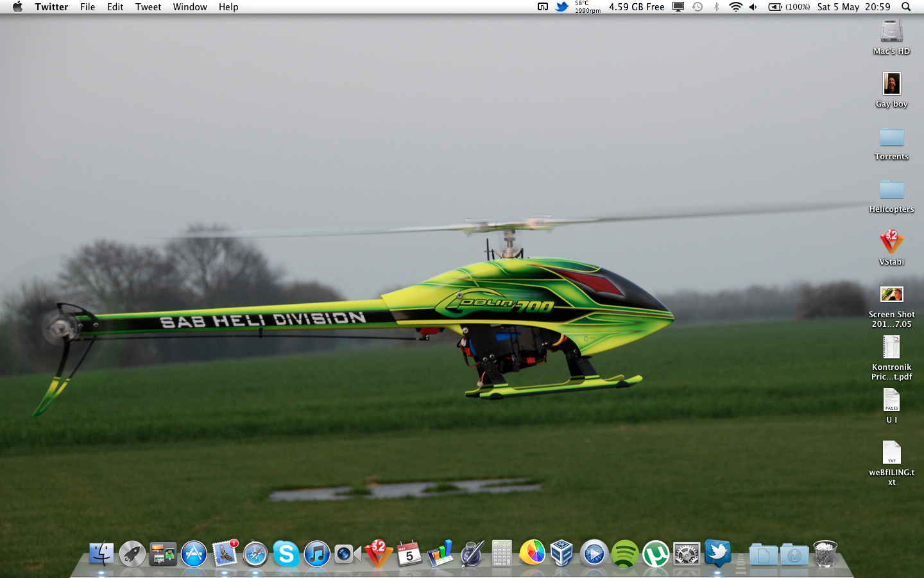
Task: Open the blue play button media player in dock
Action: pyautogui.click(x=594, y=554)
